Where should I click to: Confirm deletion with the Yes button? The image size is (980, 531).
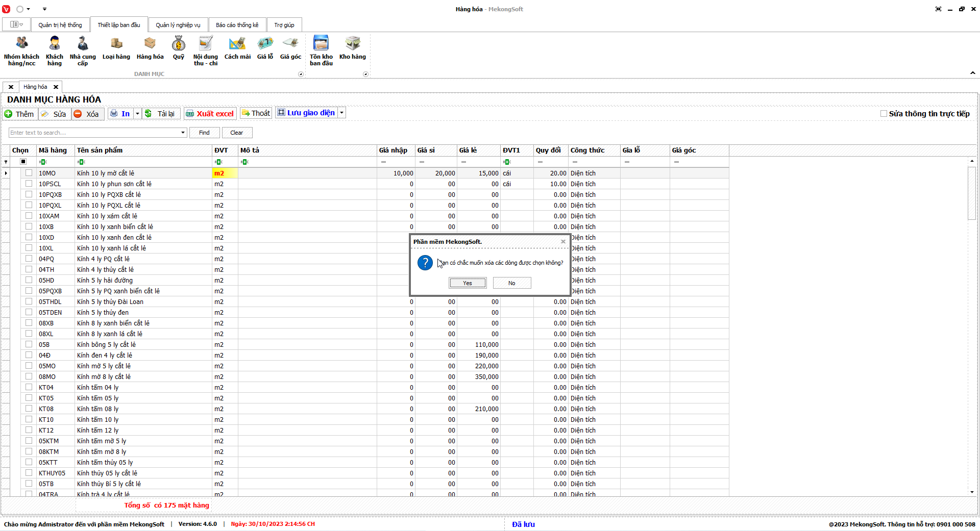pos(467,283)
